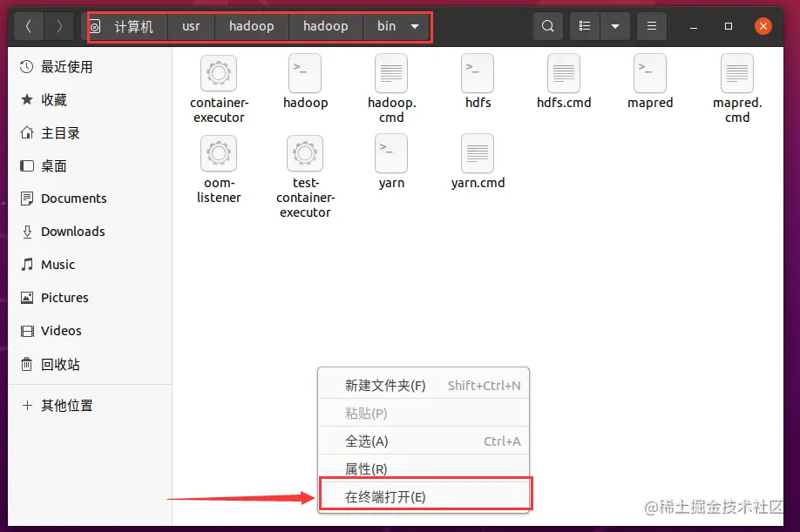Go back with the left arrow button
The image size is (800, 532).
tap(29, 26)
